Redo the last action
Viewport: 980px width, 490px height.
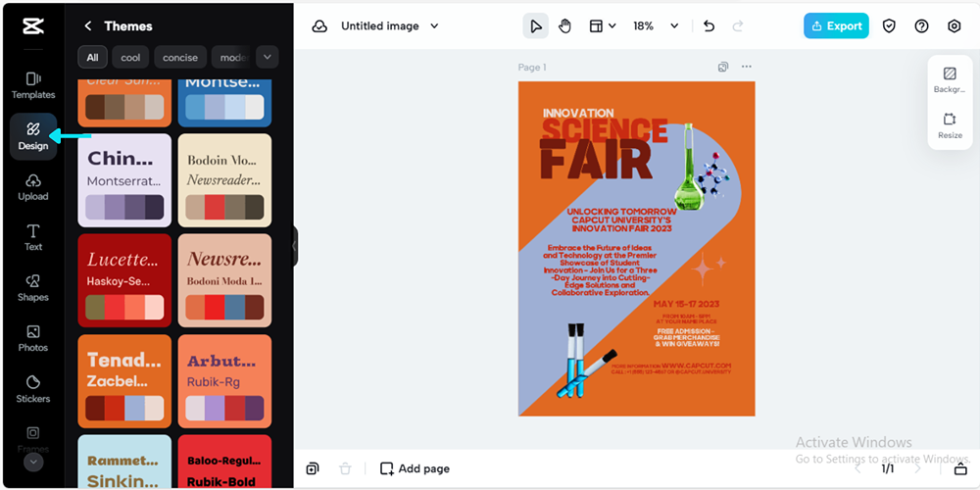tap(738, 26)
